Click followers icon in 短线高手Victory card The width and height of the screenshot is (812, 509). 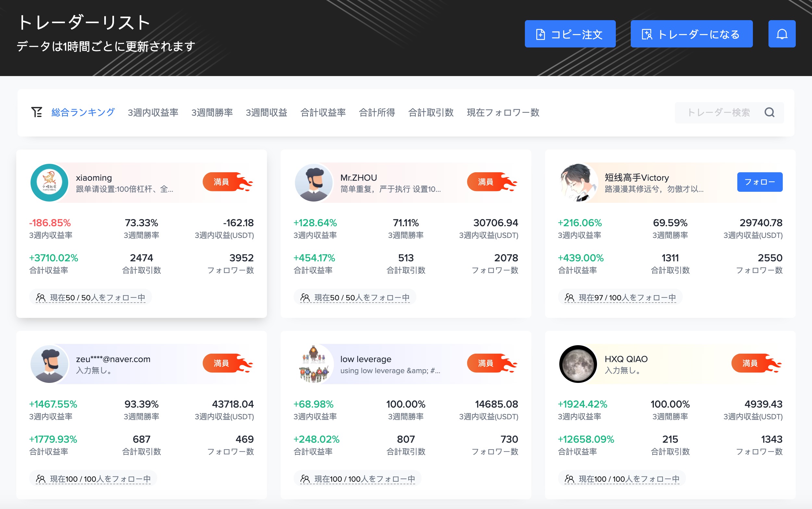569,298
